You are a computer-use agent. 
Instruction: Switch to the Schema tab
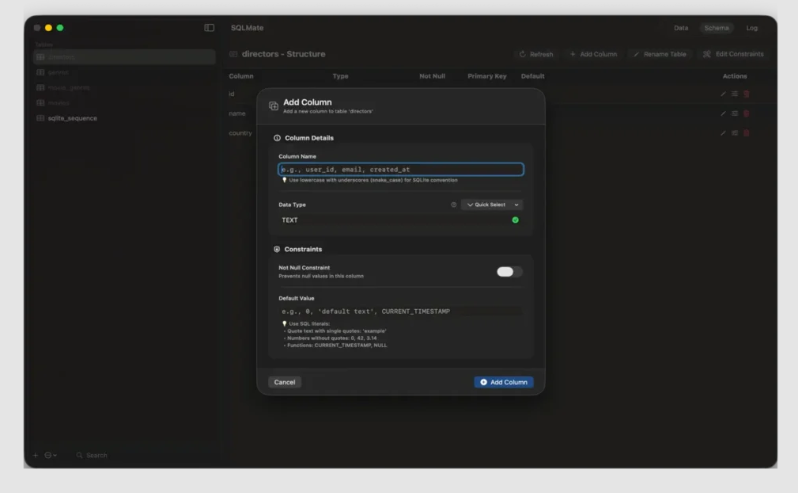pos(717,28)
